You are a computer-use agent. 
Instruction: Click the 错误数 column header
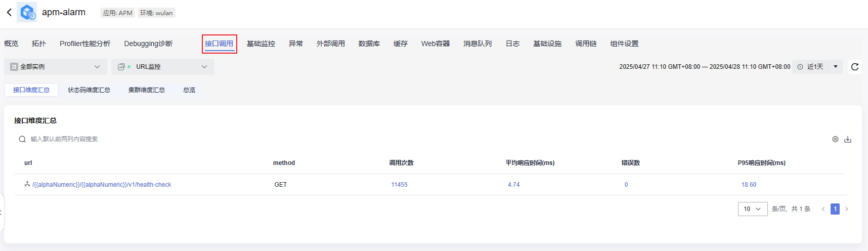(x=630, y=163)
